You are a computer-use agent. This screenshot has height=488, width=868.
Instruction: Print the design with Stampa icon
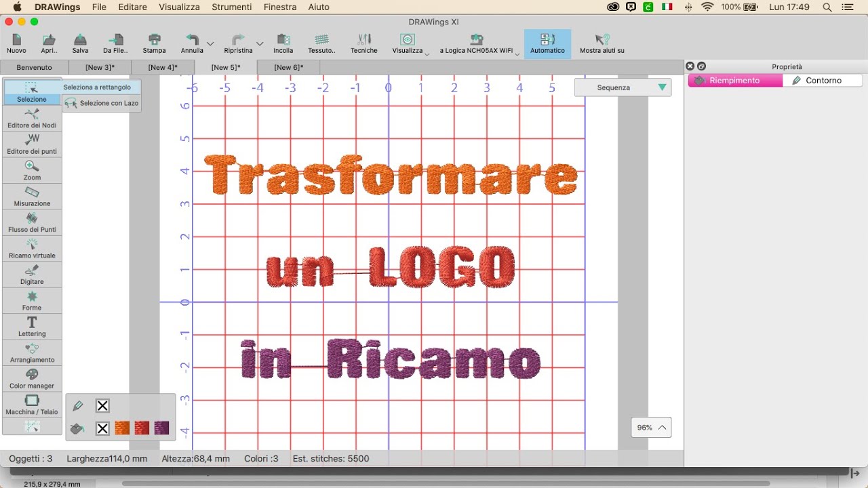pyautogui.click(x=154, y=44)
